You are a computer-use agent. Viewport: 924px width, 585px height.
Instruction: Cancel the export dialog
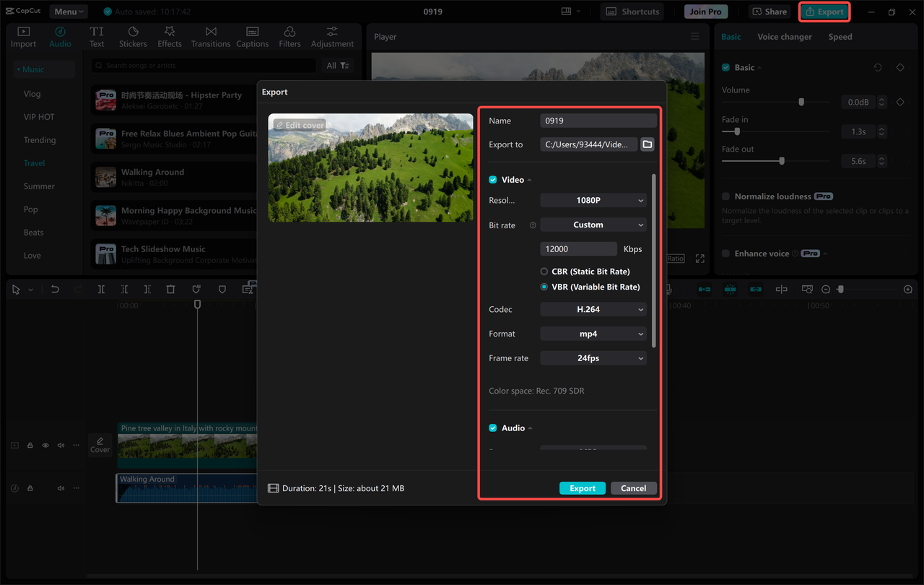[634, 488]
